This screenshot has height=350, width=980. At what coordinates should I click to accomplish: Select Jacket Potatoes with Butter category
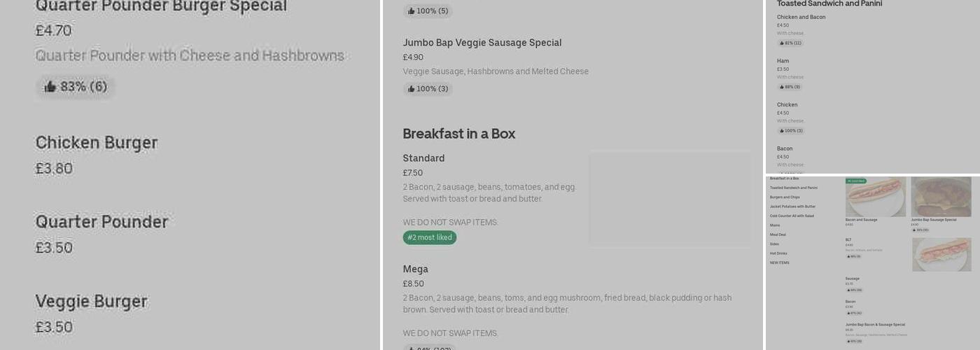(x=792, y=206)
